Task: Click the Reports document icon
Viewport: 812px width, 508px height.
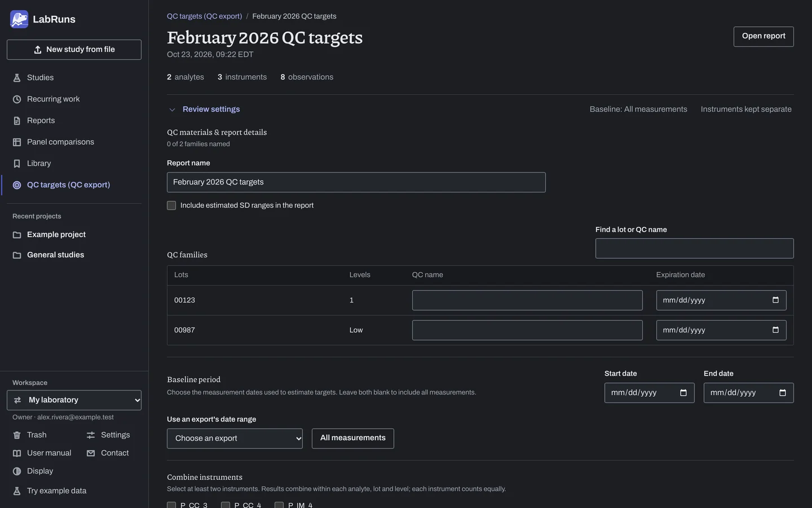Action: (17, 121)
